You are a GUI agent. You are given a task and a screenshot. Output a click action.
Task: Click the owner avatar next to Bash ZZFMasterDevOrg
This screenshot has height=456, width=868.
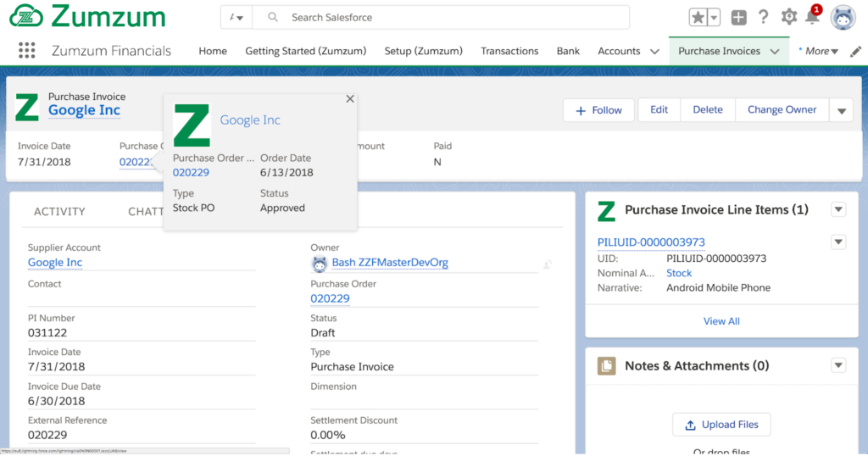pos(320,264)
